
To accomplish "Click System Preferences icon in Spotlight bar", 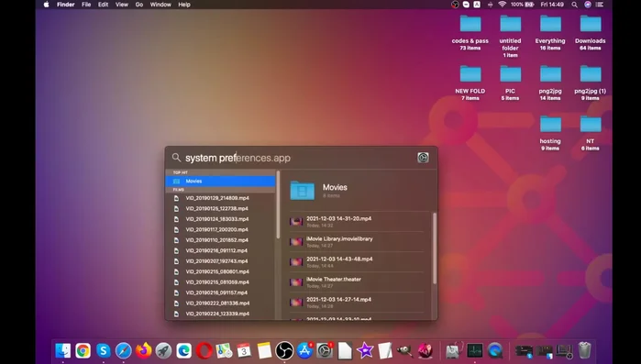I will coord(423,158).
